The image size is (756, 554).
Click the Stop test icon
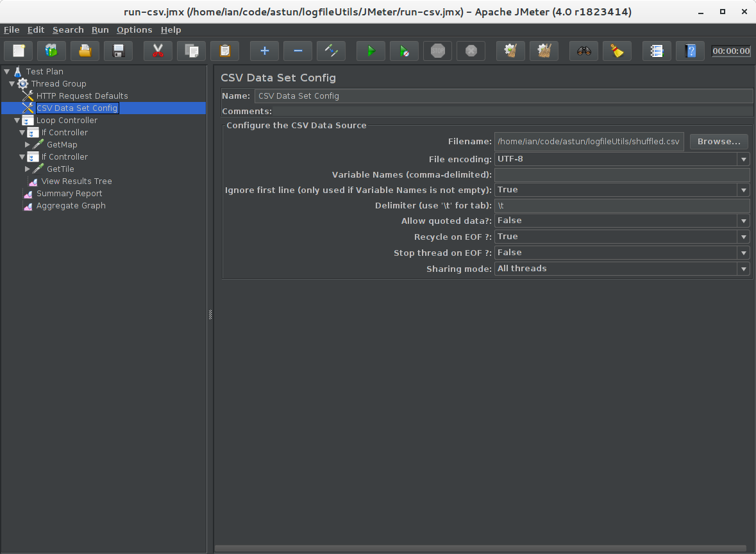(x=438, y=51)
